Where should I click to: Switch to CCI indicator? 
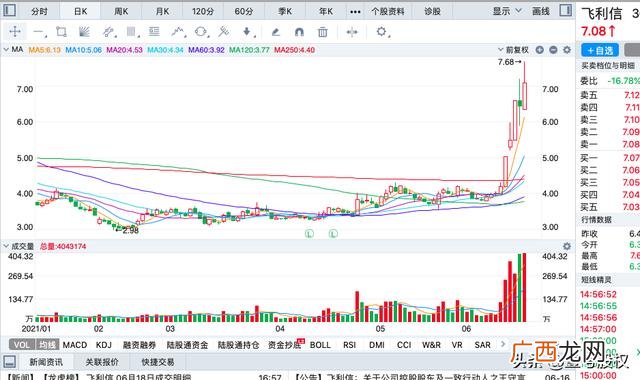click(404, 345)
